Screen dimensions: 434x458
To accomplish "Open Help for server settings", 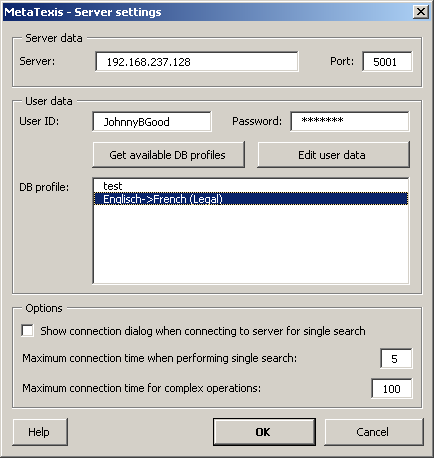I will (x=40, y=432).
